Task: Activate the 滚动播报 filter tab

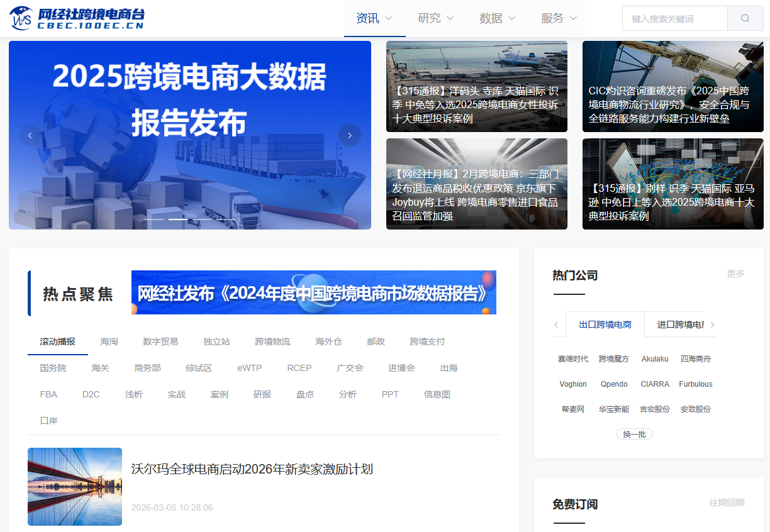Action: (57, 341)
